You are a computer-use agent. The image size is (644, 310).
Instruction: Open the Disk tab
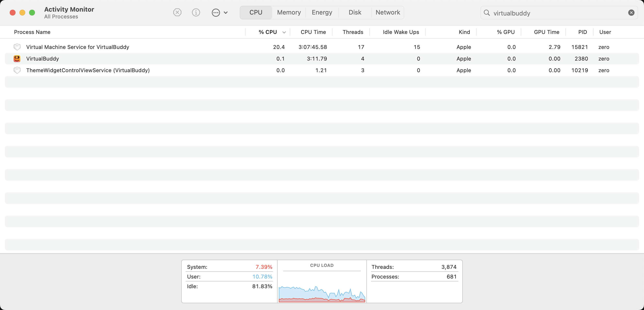point(355,13)
